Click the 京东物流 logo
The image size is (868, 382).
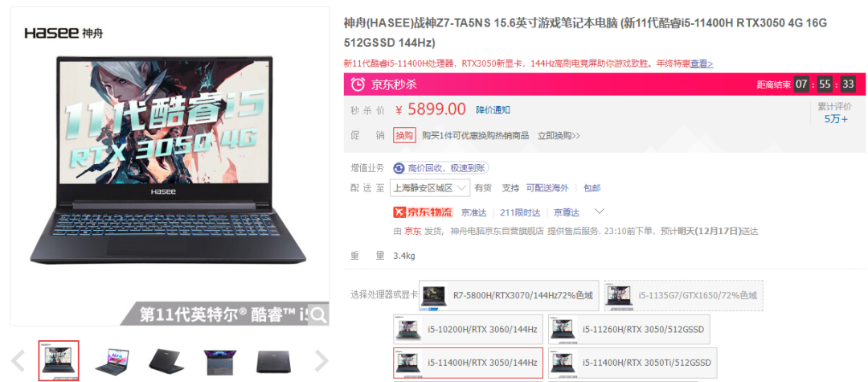pos(423,212)
